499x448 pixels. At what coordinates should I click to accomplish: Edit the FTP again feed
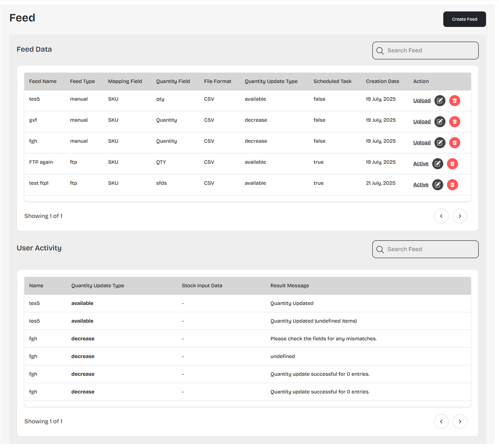(x=437, y=164)
